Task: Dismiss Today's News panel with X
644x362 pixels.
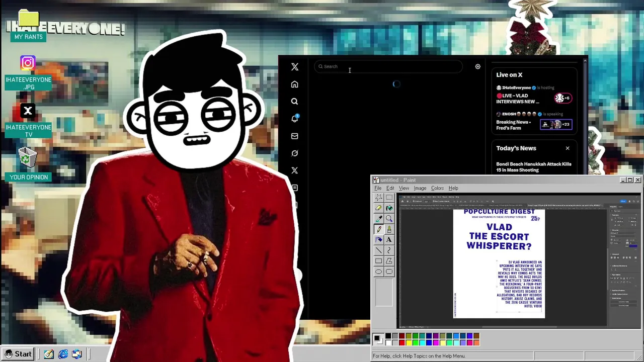Action: pos(568,148)
